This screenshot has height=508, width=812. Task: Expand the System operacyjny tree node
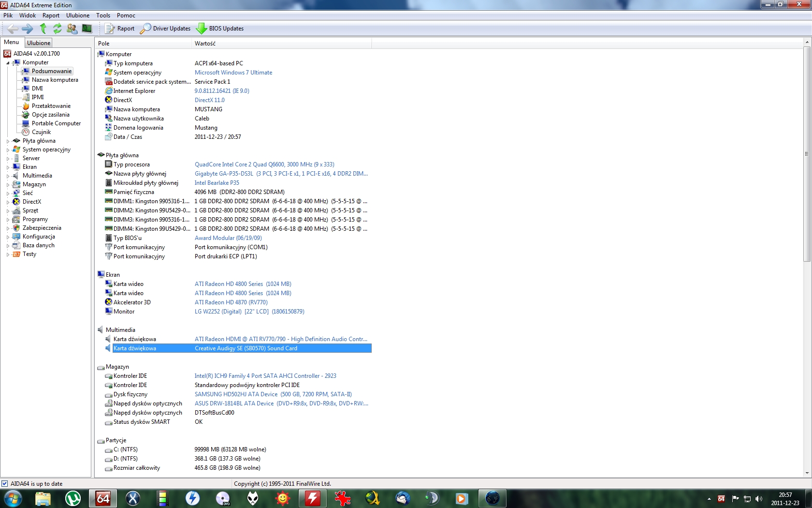point(8,150)
